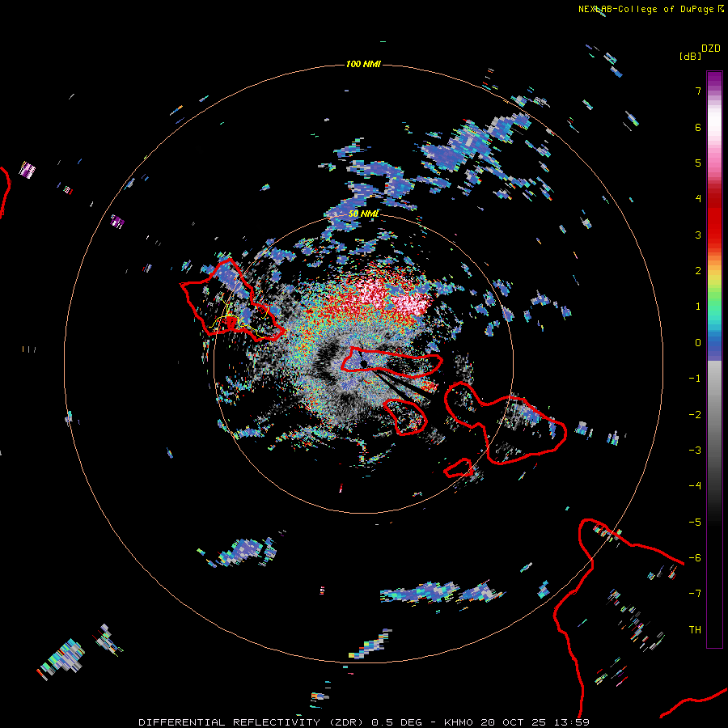Click the '100 NMI' range ring label

tap(363, 64)
